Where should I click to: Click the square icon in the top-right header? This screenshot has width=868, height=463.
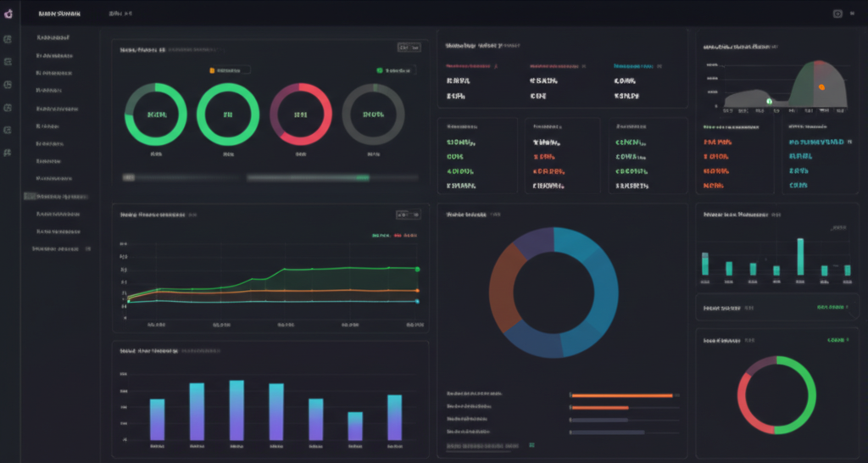click(x=837, y=14)
